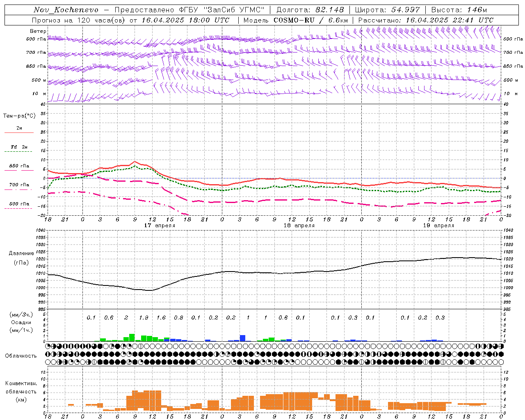Click the "500 м" wind level label on left

[x=39, y=80]
